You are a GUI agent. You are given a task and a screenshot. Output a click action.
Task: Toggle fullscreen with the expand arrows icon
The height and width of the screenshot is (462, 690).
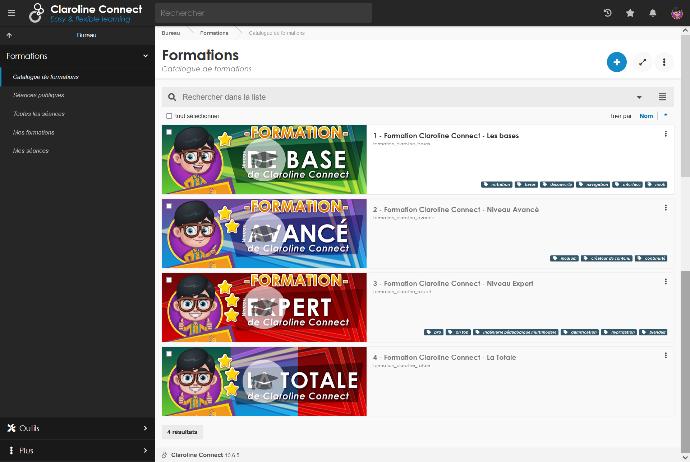coord(642,62)
